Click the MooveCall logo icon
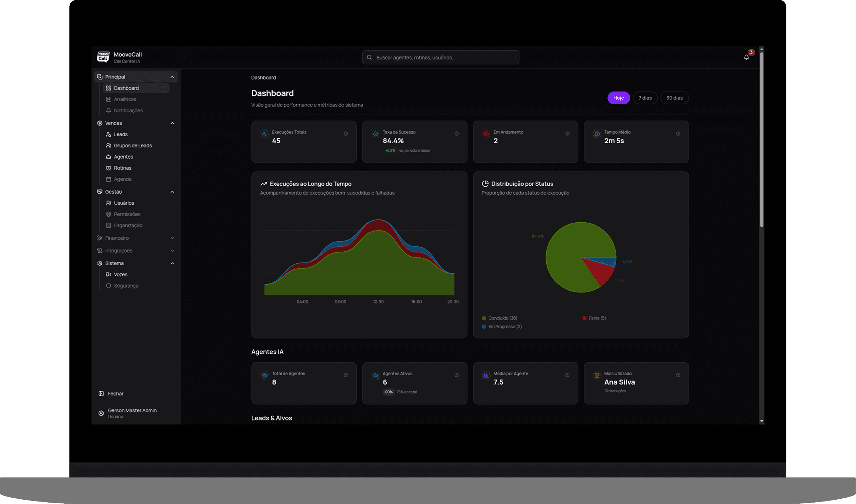 pos(103,57)
